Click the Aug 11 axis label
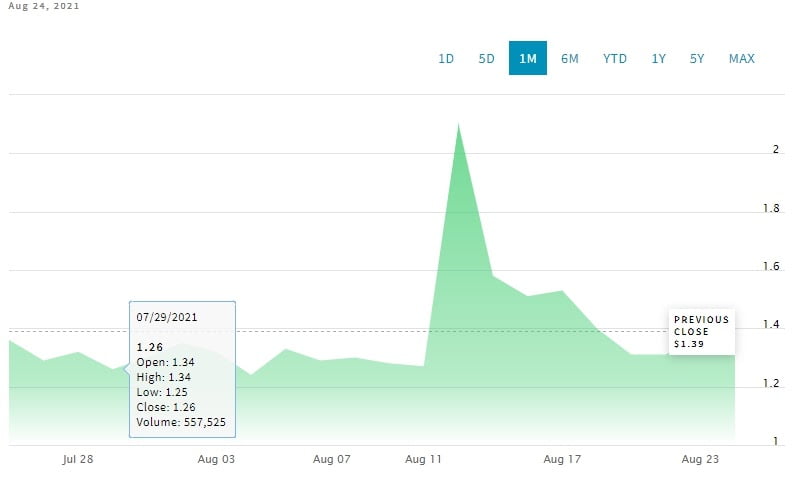This screenshot has width=801, height=481. click(x=424, y=460)
